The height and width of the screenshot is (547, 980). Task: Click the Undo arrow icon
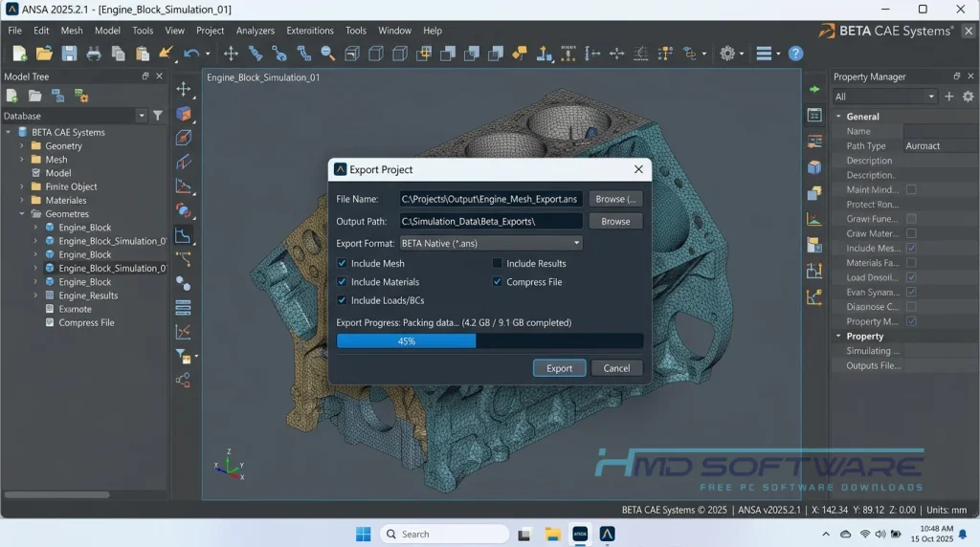pyautogui.click(x=191, y=54)
